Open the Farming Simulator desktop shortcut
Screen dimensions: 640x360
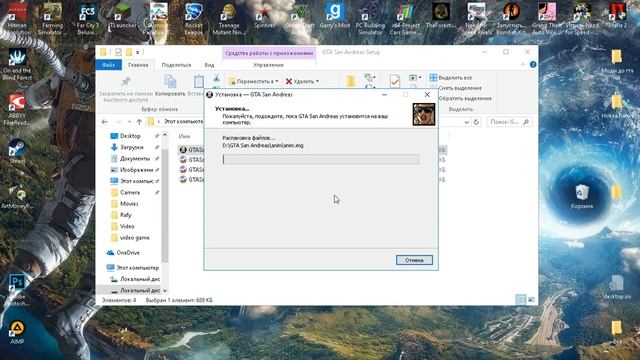(x=53, y=18)
